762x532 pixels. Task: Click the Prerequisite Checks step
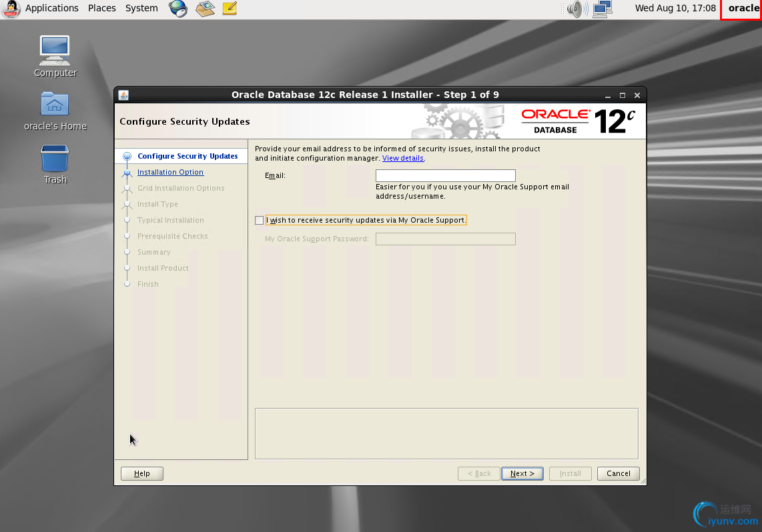[173, 237]
